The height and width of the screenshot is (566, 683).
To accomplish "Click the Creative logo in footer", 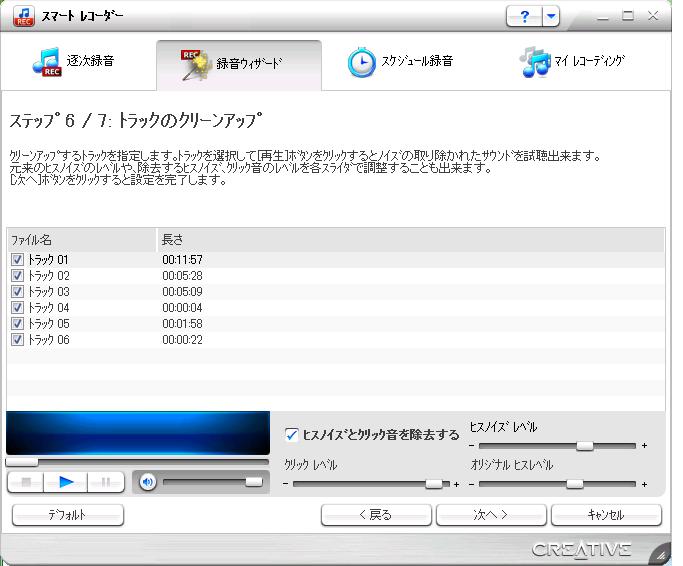I will tap(581, 549).
